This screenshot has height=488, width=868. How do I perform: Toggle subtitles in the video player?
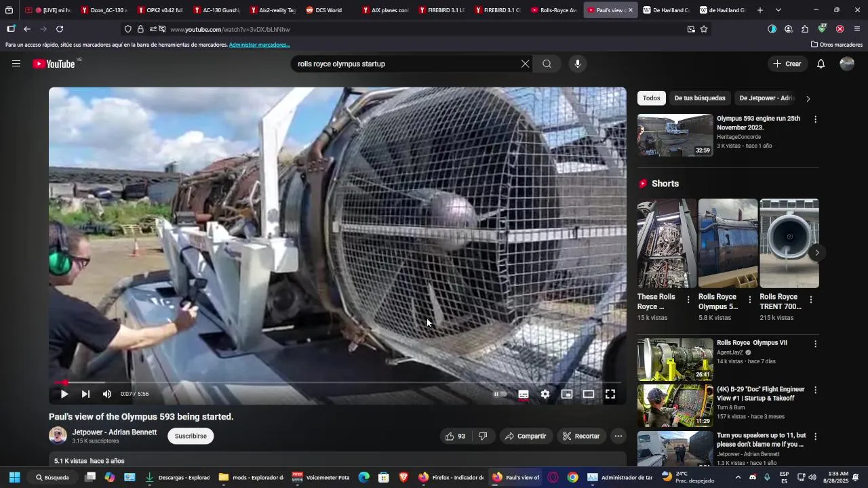click(524, 394)
